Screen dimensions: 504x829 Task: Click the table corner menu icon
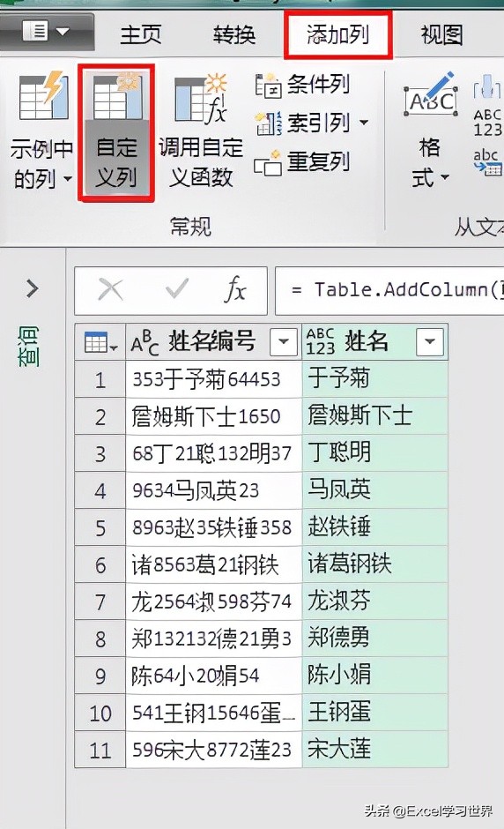click(x=100, y=342)
